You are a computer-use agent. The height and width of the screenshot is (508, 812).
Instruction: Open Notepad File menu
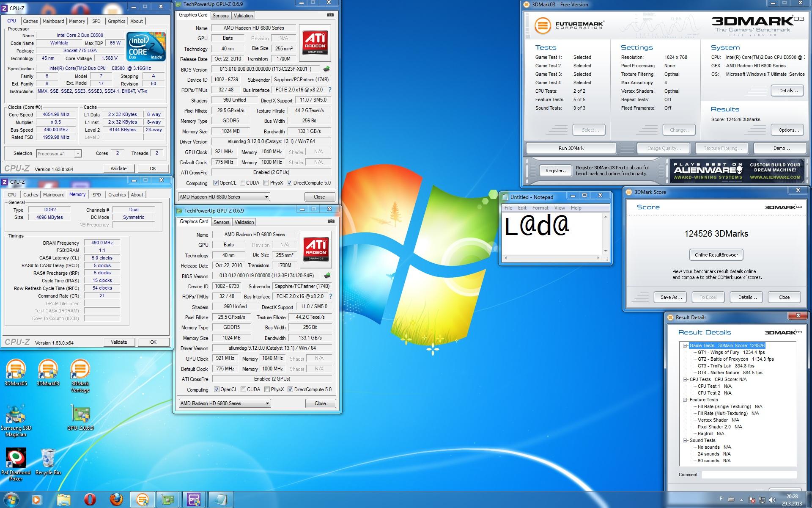point(508,208)
